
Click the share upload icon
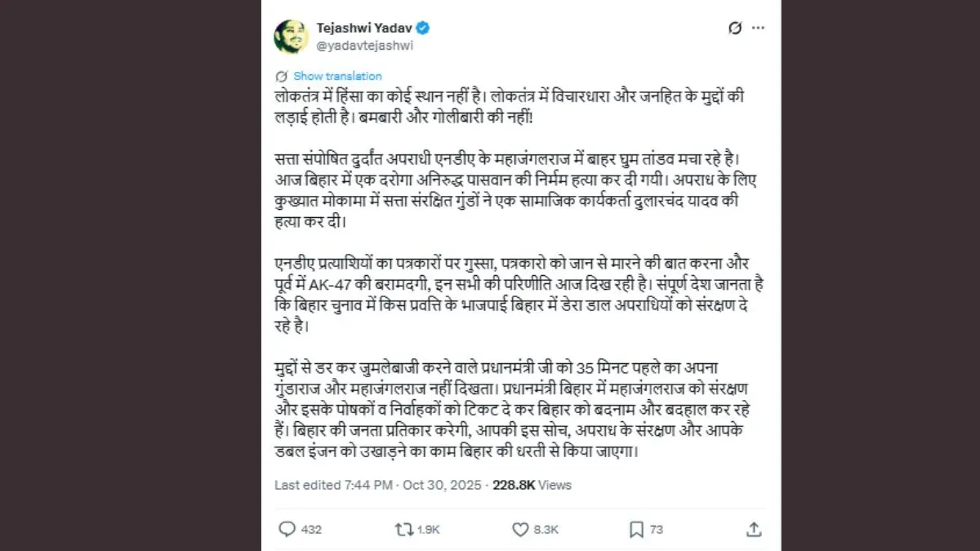click(x=753, y=529)
